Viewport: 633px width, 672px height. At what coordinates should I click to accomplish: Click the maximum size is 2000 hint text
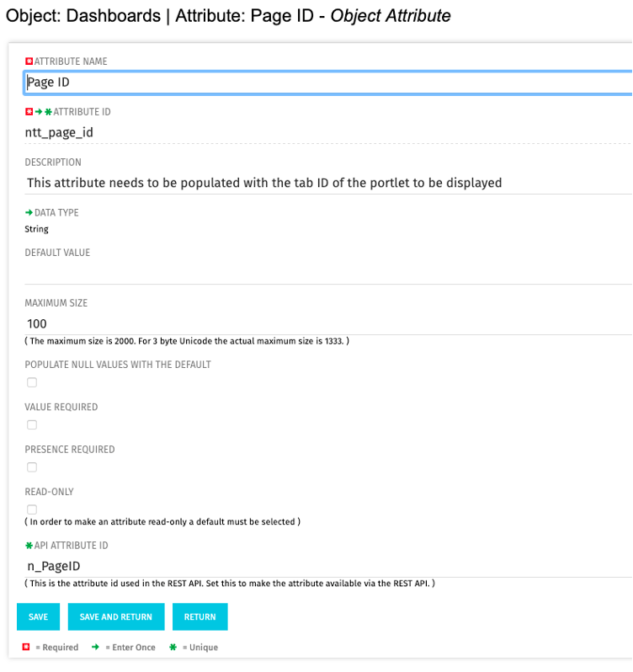[x=187, y=341]
